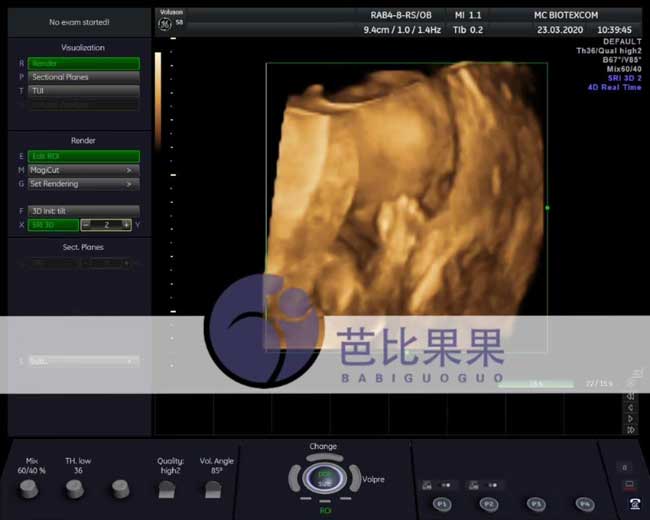Click the TH. low 36 knob
This screenshot has width=650, height=520.
click(74, 488)
